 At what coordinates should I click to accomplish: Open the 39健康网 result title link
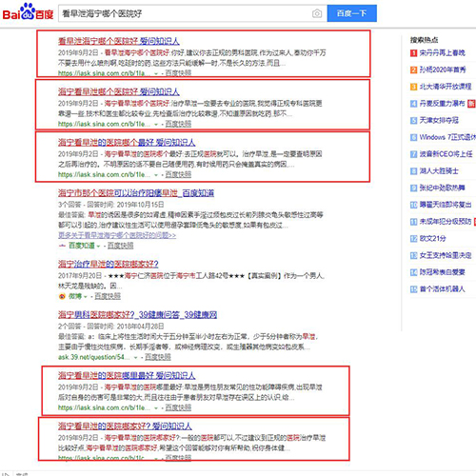[x=137, y=315]
